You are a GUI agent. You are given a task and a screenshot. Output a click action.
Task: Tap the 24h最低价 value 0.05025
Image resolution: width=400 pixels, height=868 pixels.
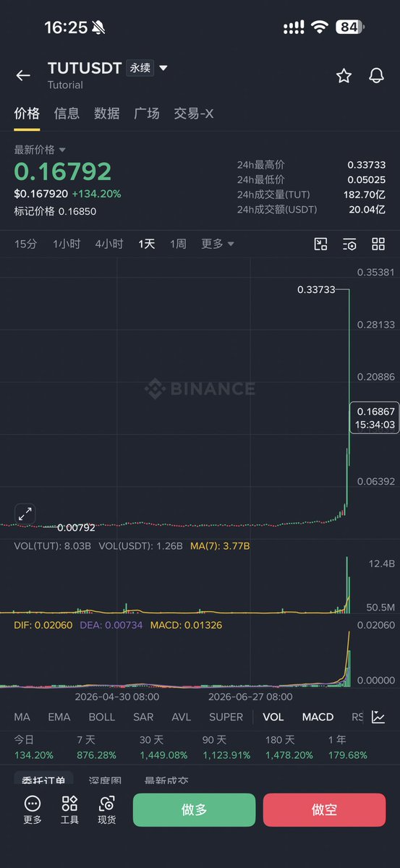(x=366, y=179)
